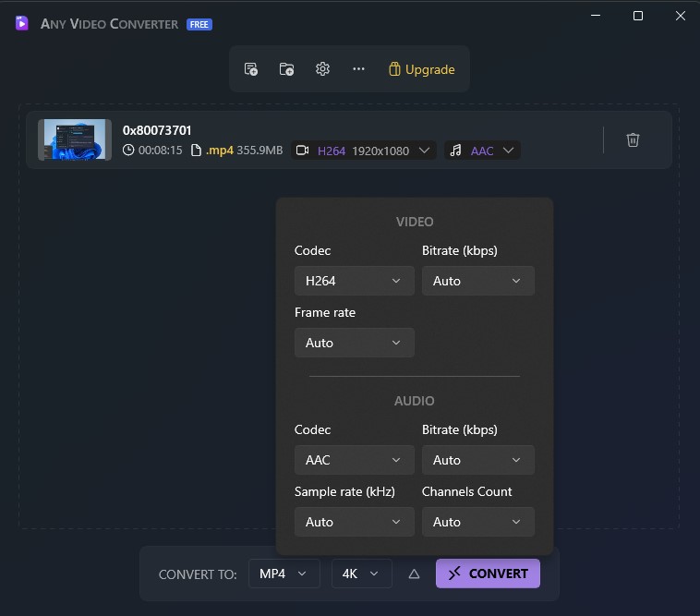Open the Audio Codec AAC dropdown
700x616 pixels.
pyautogui.click(x=355, y=460)
